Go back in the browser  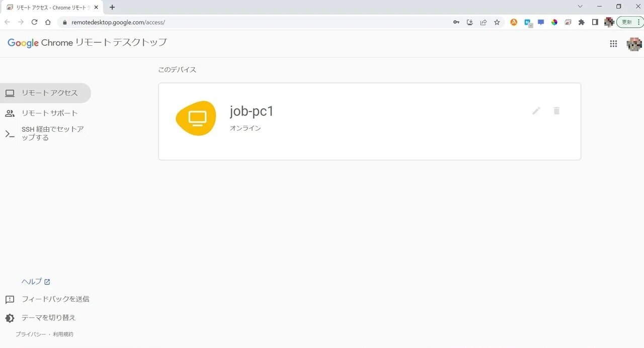7,22
